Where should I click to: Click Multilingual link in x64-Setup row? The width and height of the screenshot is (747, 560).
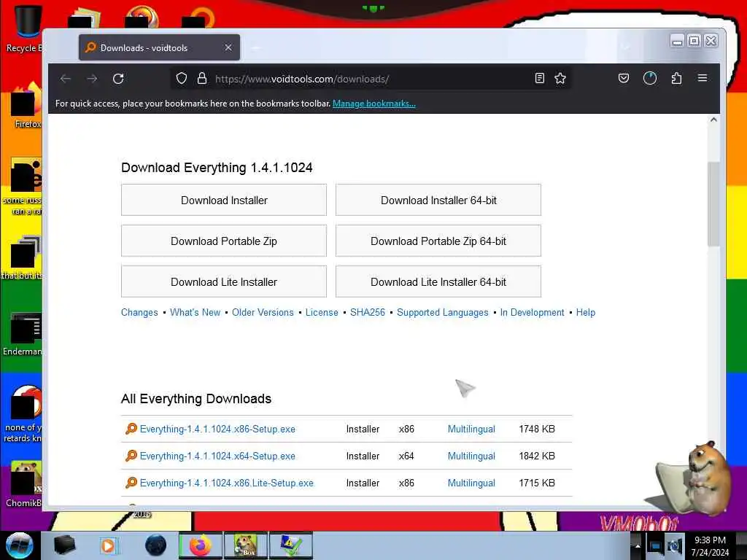(x=471, y=456)
